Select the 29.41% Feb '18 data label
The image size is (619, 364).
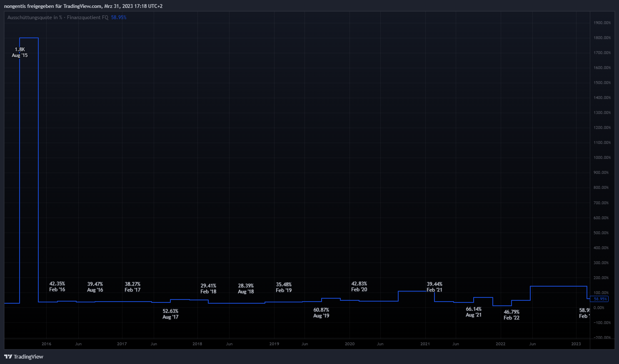(x=208, y=289)
